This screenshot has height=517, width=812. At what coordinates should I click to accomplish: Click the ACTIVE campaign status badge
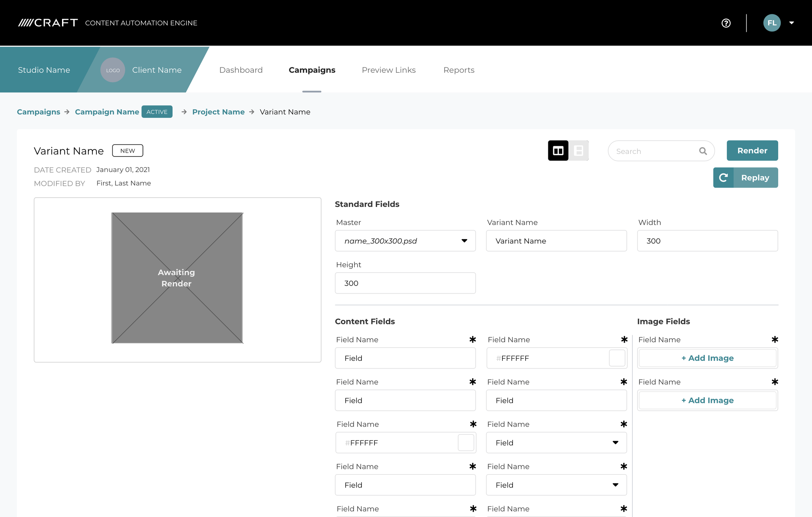click(157, 112)
